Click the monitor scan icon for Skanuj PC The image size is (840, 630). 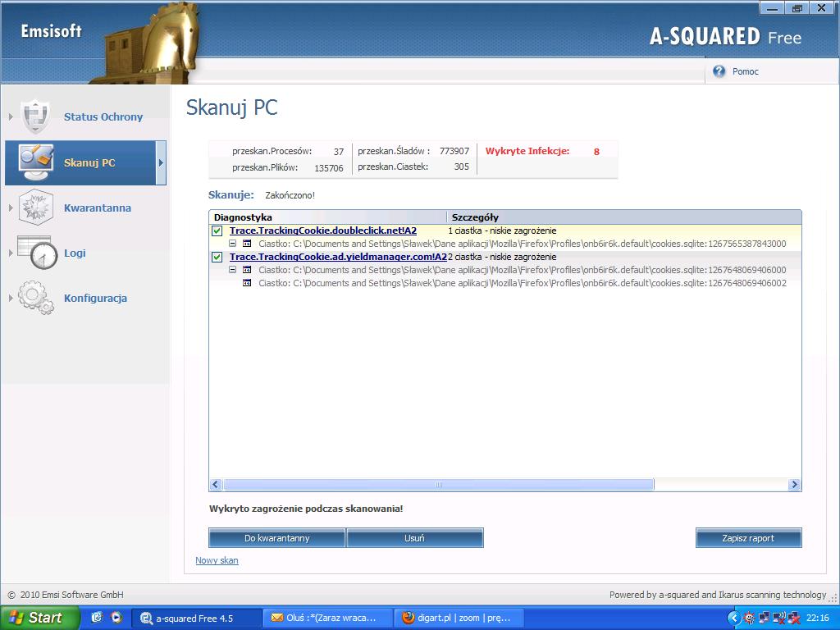point(36,162)
